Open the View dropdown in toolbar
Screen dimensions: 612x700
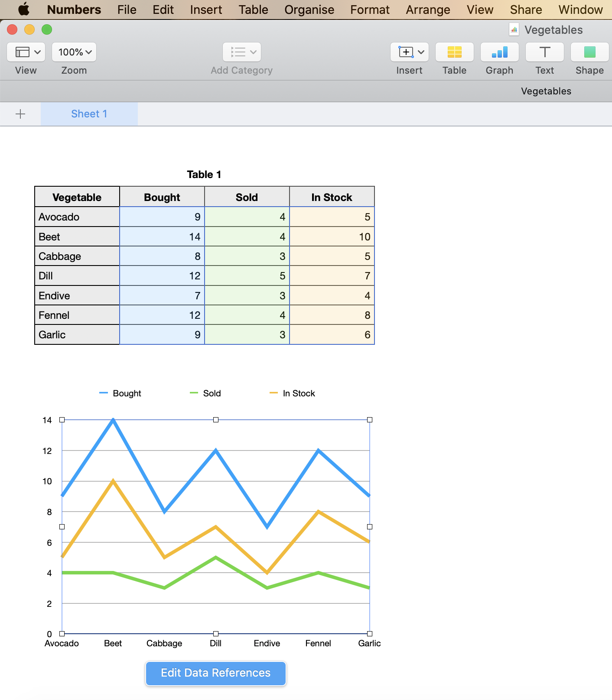(26, 52)
